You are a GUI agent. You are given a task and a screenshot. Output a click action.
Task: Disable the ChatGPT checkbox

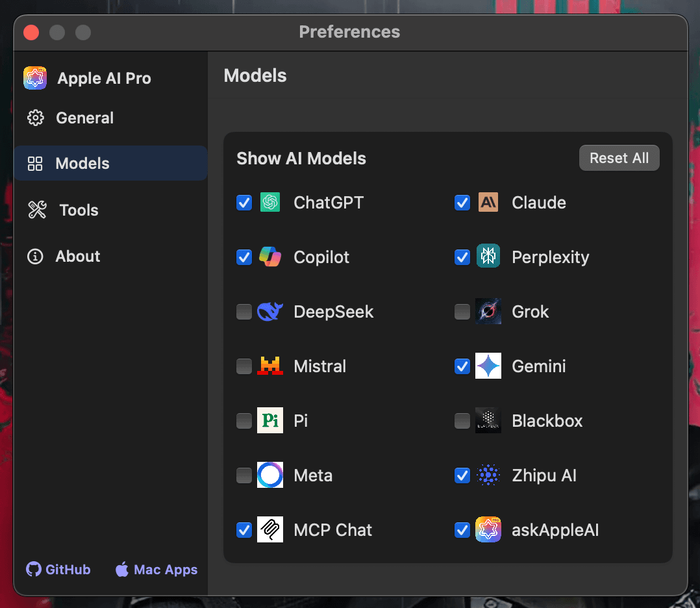click(x=244, y=203)
